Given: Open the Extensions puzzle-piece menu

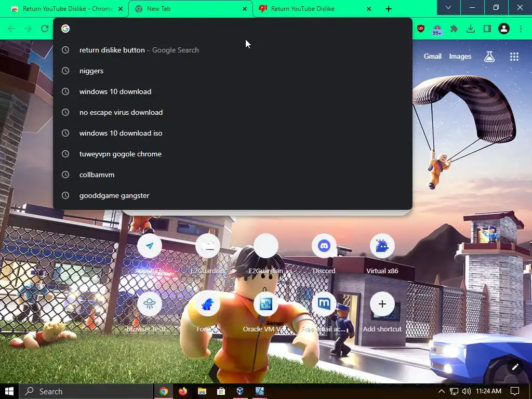Looking at the screenshot, I should (454, 29).
